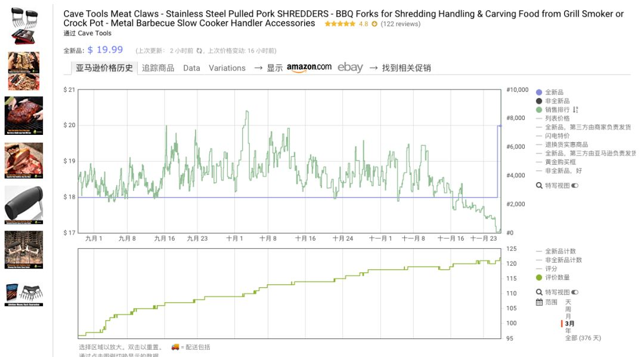Select the third thumbnail with grilled roast
This screenshot has width=644, height=357.
[x=24, y=116]
